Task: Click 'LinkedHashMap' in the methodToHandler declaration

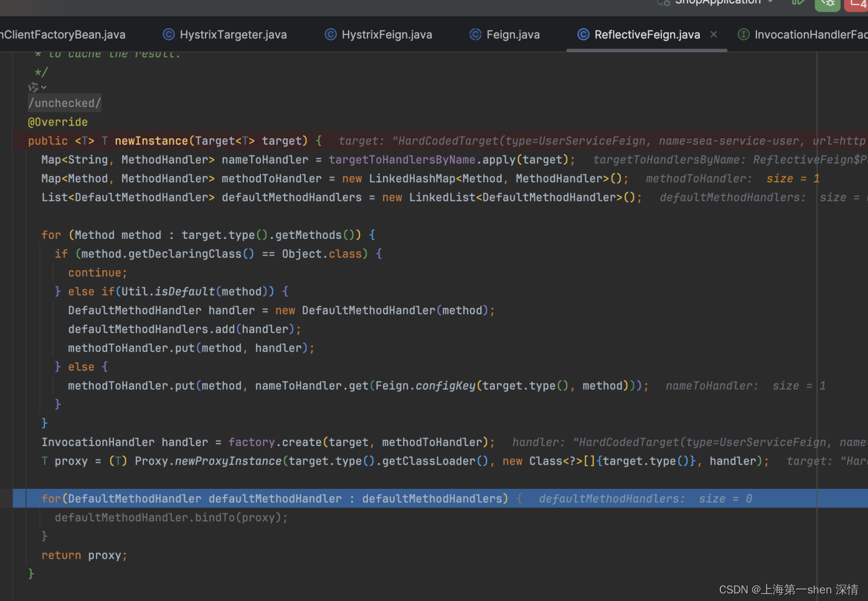Action: tap(412, 179)
